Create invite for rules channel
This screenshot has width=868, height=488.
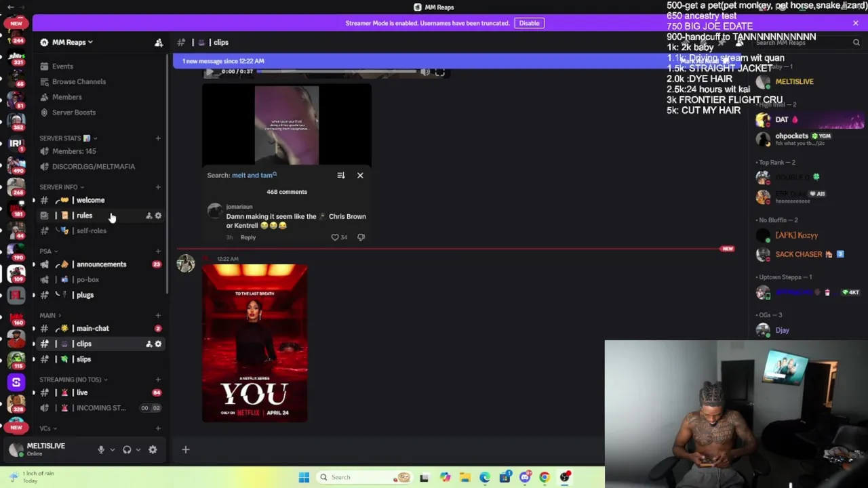coord(149,216)
